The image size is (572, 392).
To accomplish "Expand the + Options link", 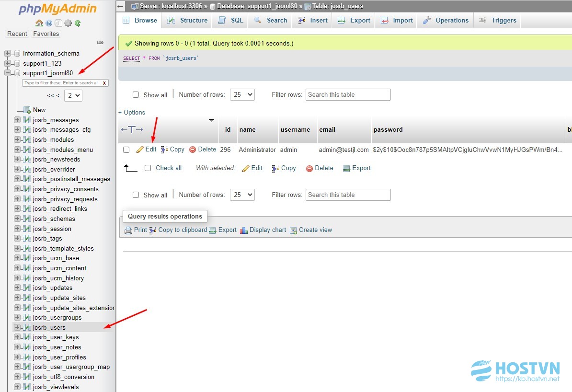I will 132,112.
